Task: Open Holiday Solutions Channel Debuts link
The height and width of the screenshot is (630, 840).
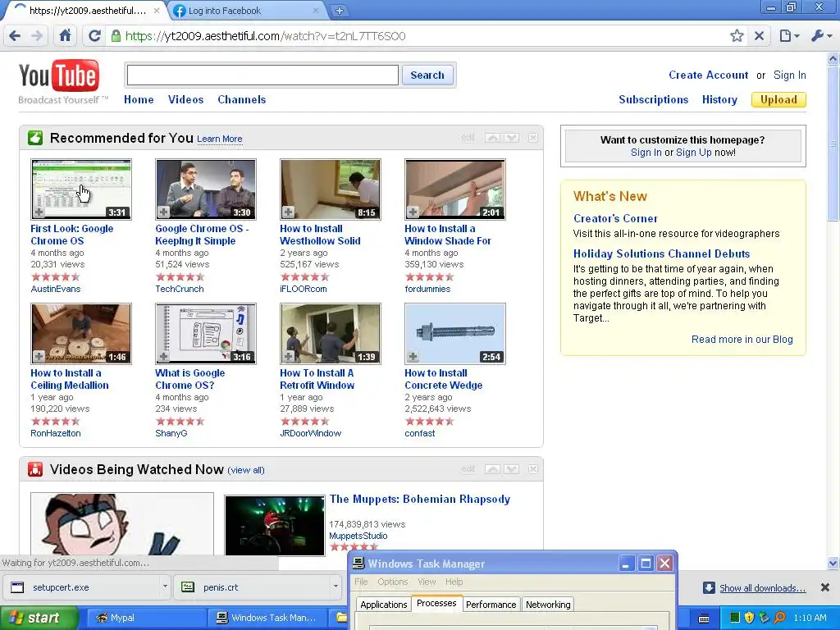Action: (662, 254)
